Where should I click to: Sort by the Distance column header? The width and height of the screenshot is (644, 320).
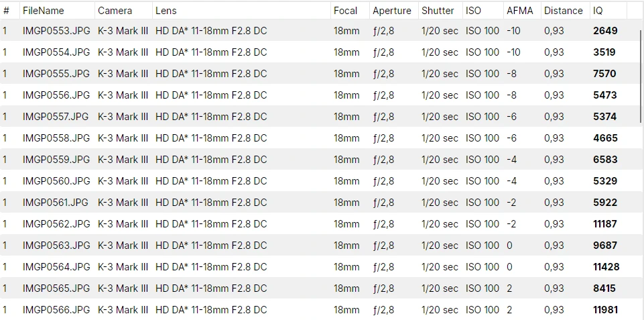pos(563,11)
